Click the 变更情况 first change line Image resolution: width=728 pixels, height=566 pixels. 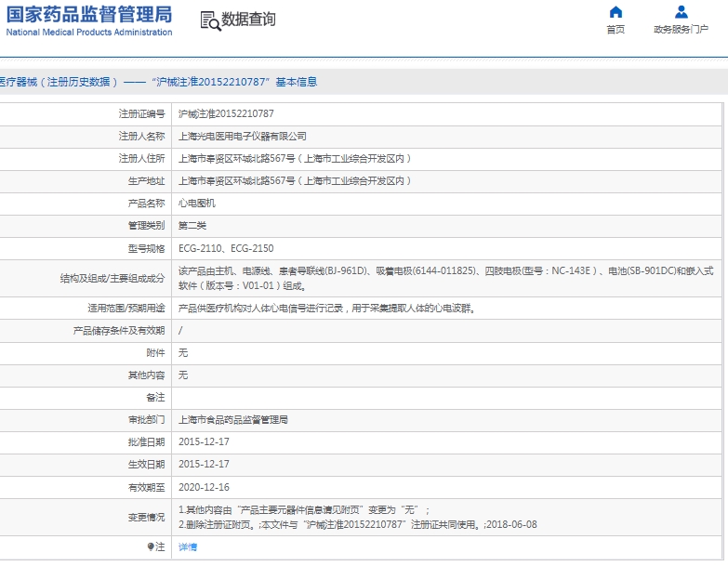coord(304,510)
